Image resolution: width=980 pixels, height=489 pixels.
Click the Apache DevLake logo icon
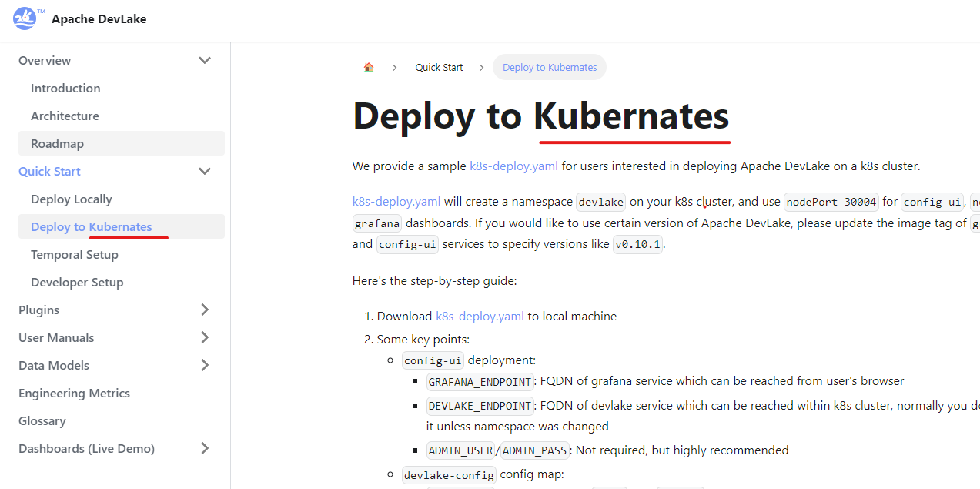(x=25, y=18)
